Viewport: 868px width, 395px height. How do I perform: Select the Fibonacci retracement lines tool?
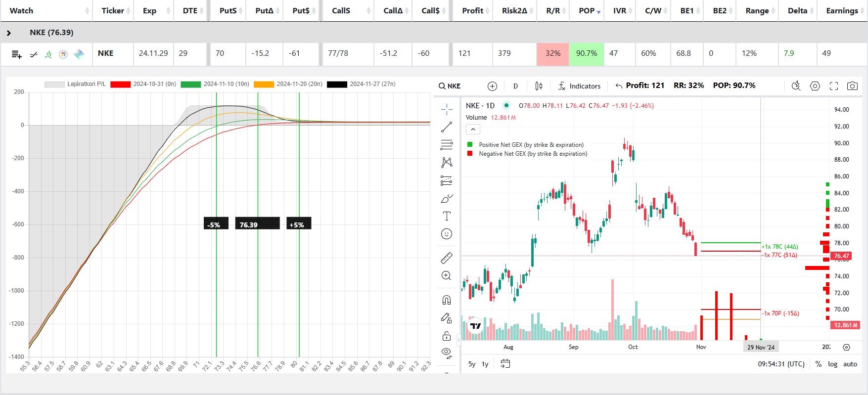coord(447,145)
